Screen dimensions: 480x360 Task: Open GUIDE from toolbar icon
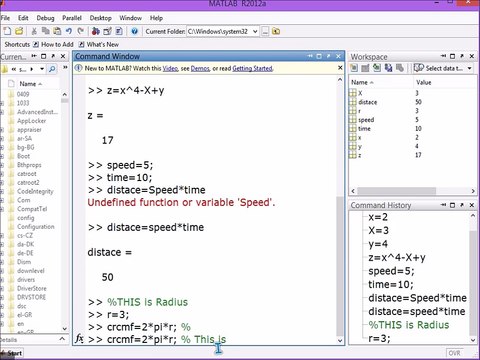coord(107,31)
